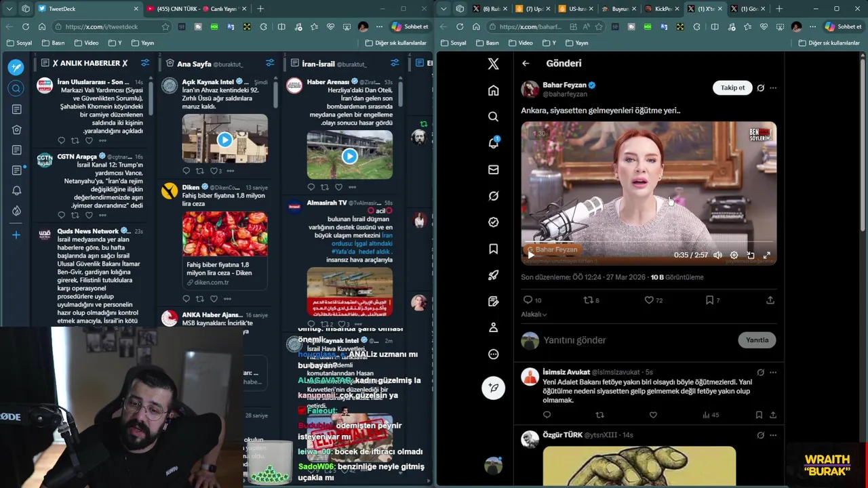Open Sohbet et Copilot in left browser
Viewport: 868px width, 488px height.
coord(410,26)
